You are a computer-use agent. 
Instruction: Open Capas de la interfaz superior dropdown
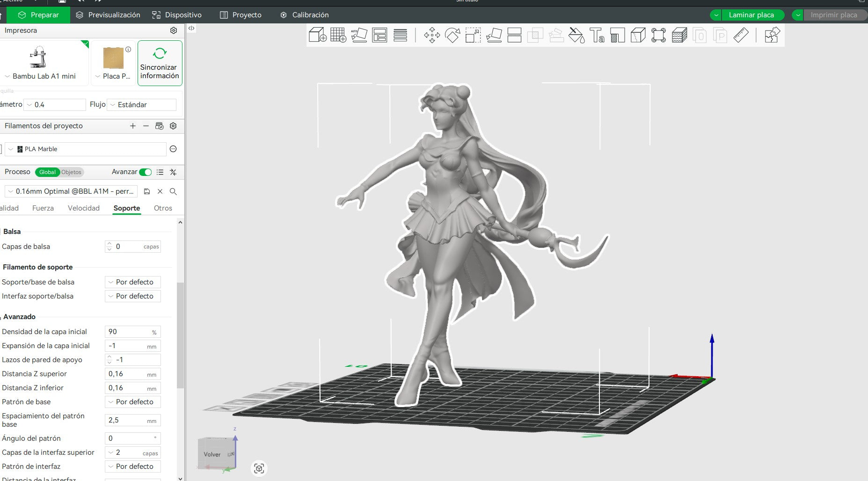click(x=133, y=452)
